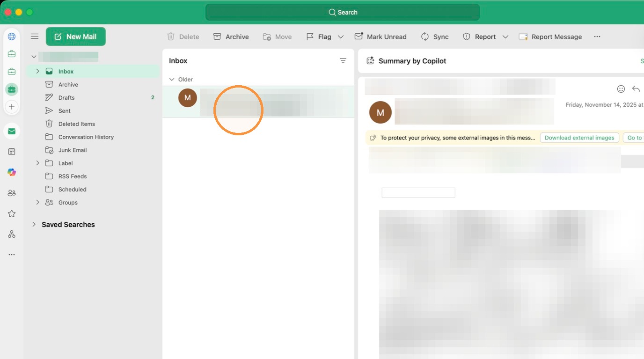The image size is (644, 359).
Task: Click the sender M avatar in reading pane
Action: click(381, 112)
